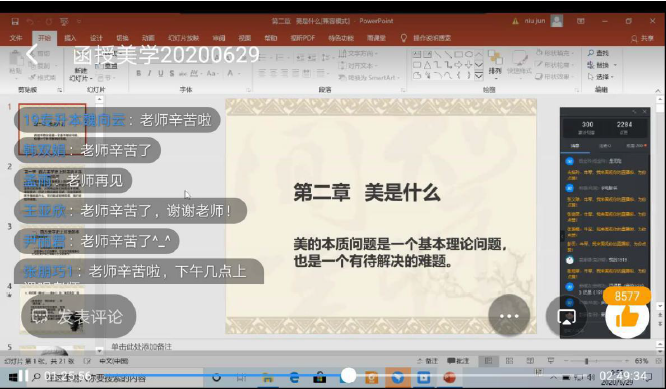
Task: Click the 共享 share button
Action: click(x=642, y=38)
